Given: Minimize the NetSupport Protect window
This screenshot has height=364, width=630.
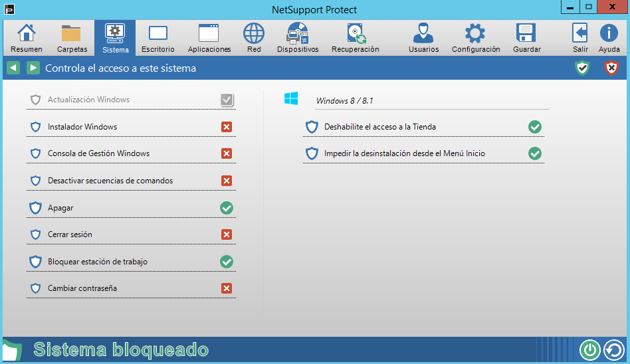Looking at the screenshot, I should pyautogui.click(x=570, y=7).
